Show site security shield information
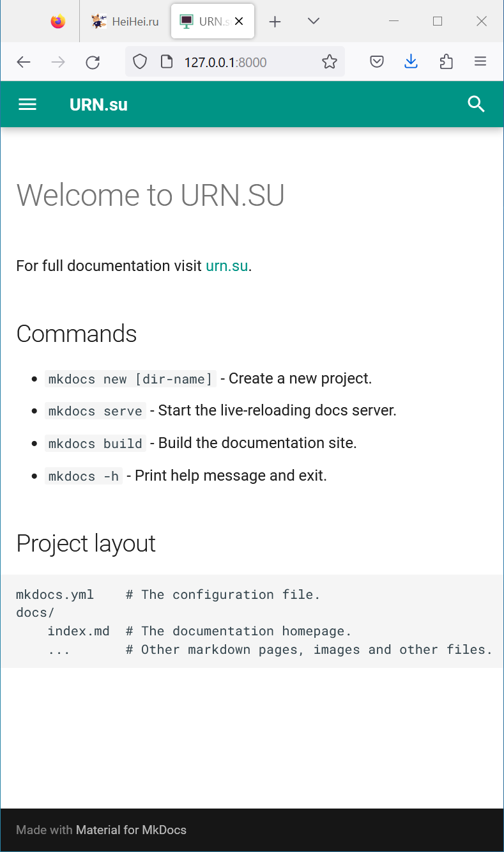The image size is (504, 852). [140, 62]
